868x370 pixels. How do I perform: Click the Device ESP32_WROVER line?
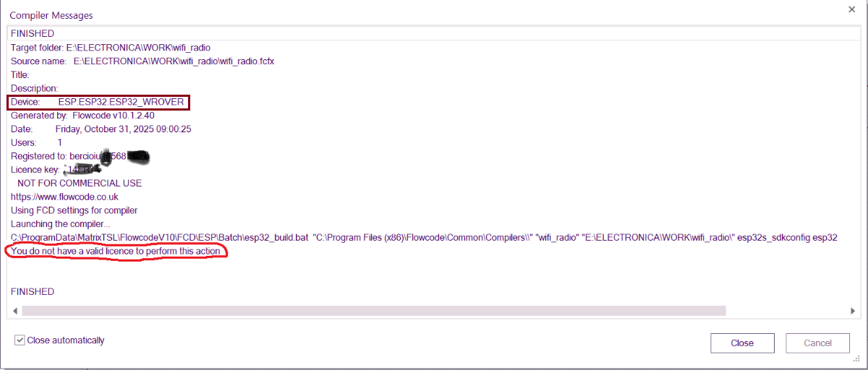tap(98, 102)
